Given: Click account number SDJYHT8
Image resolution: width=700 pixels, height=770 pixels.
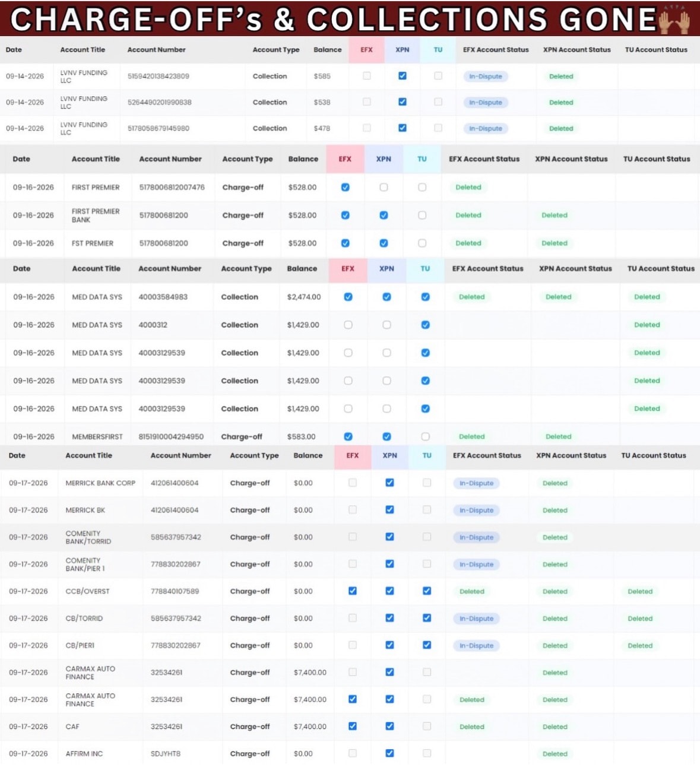Looking at the screenshot, I should [166, 754].
